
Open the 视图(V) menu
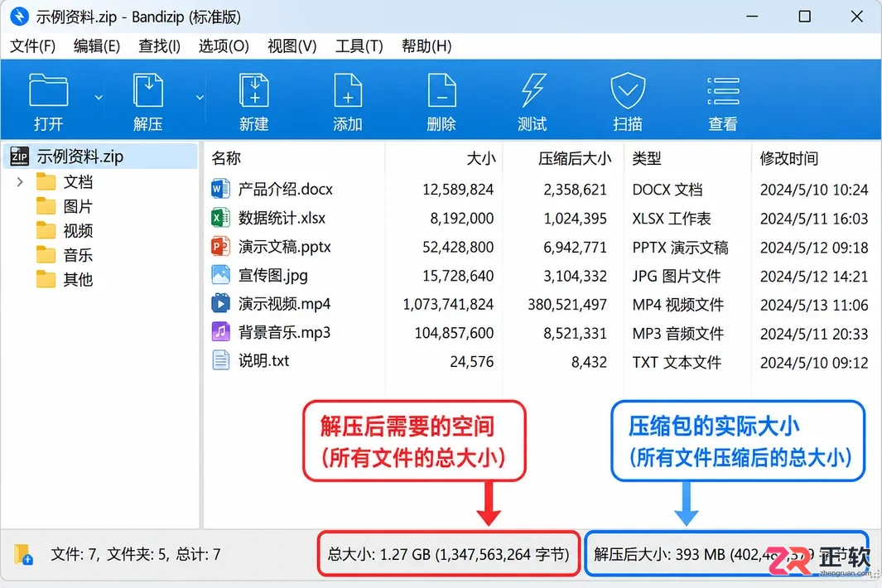[292, 46]
